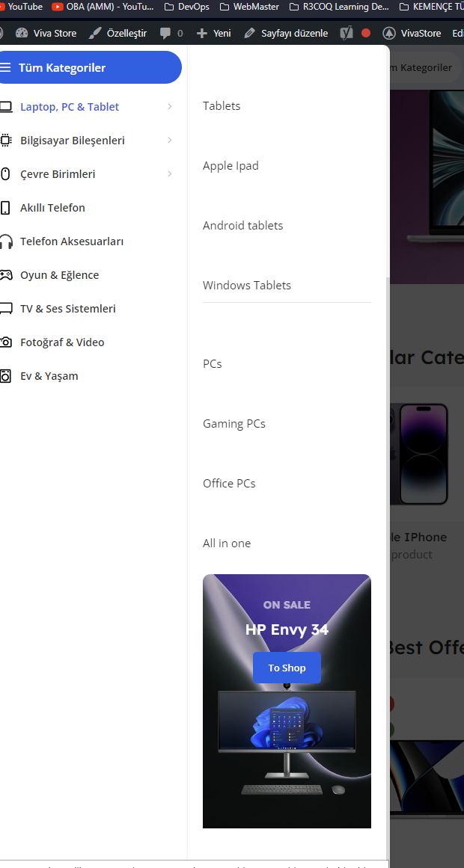Screen dimensions: 464x868
Task: Open the PCs submenu heading link
Action: click(213, 363)
